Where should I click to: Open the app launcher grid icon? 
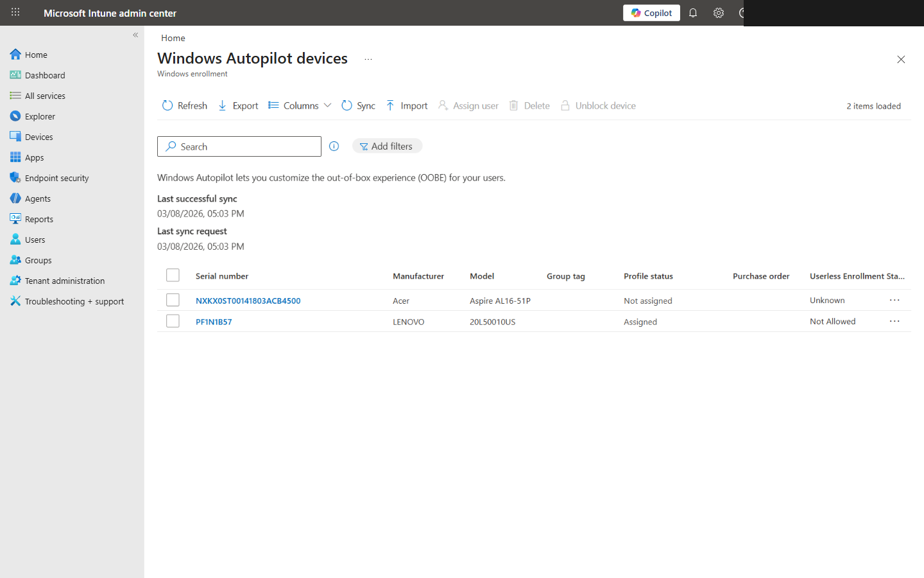point(15,13)
